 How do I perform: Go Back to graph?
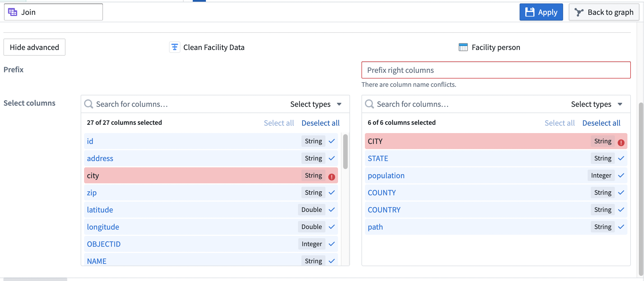point(604,12)
